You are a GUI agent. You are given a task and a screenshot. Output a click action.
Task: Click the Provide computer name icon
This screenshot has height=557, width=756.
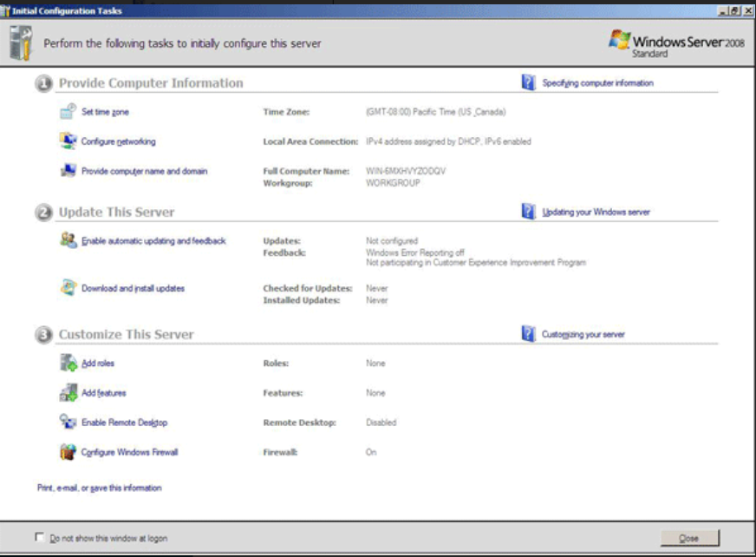pyautogui.click(x=68, y=170)
